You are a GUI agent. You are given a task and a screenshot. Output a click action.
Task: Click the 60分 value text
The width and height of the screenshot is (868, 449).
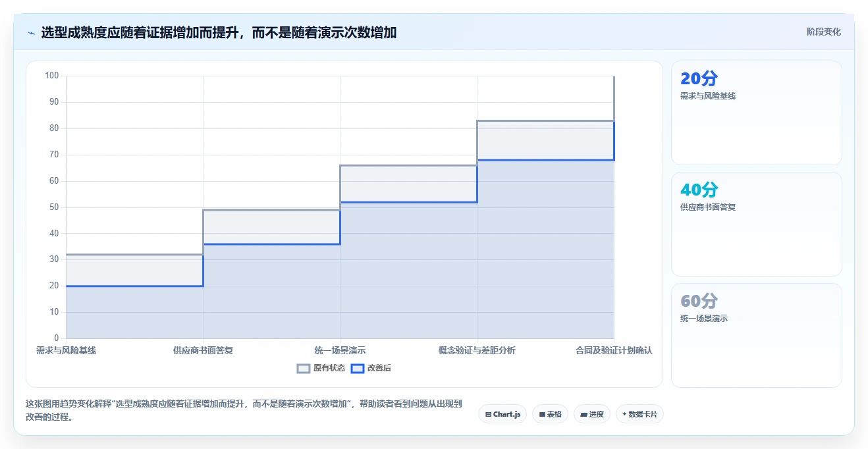click(699, 302)
